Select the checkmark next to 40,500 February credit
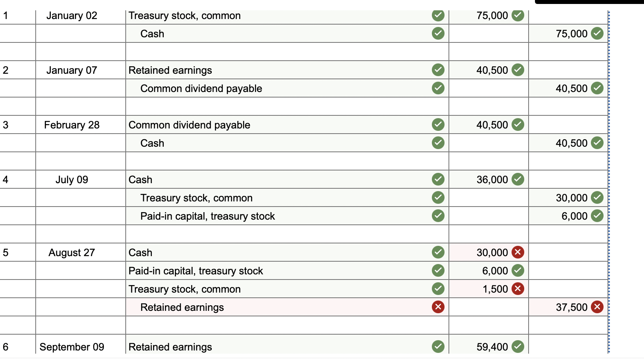644x360 pixels. 597,143
